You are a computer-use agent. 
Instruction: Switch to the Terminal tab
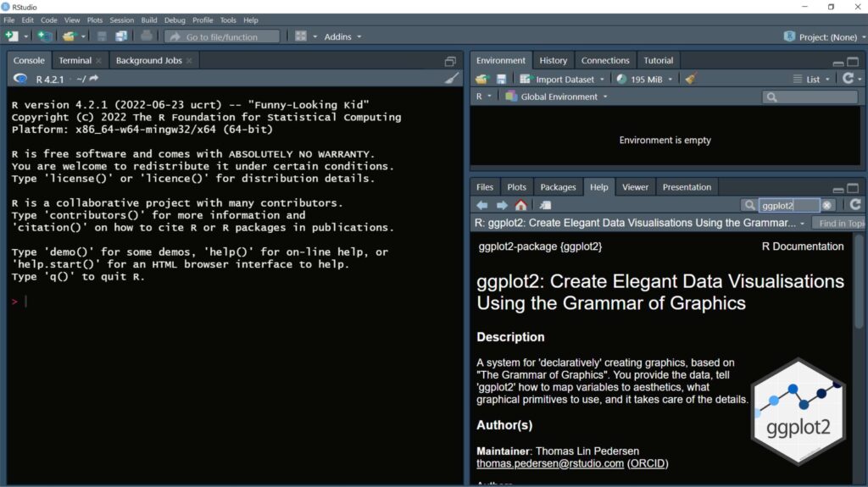coord(75,60)
